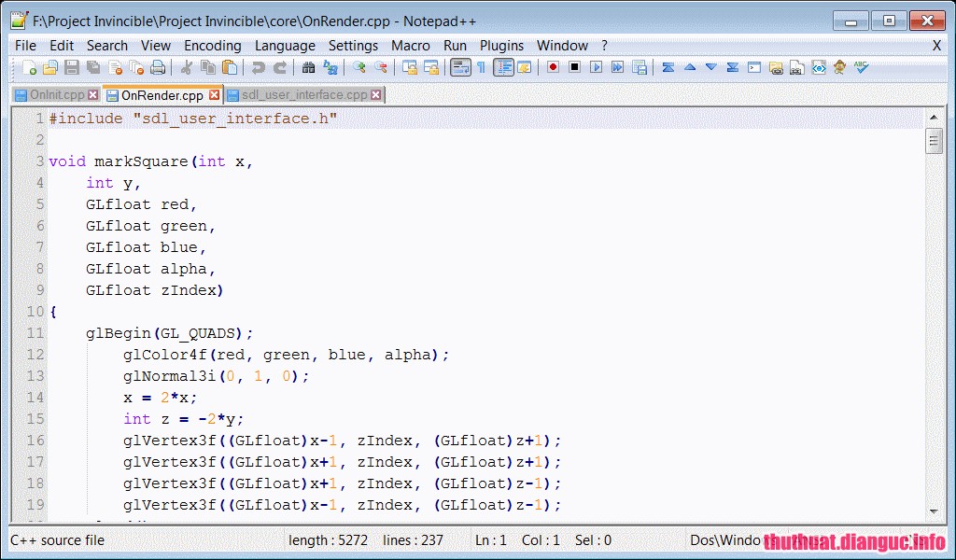Undo last change with Undo arrow
Viewport: 956px width, 560px height.
258,67
